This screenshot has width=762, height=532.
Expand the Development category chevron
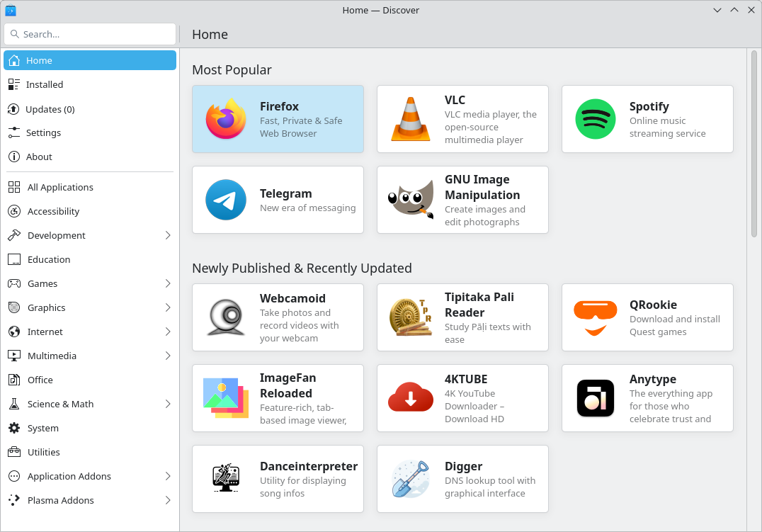coord(168,235)
